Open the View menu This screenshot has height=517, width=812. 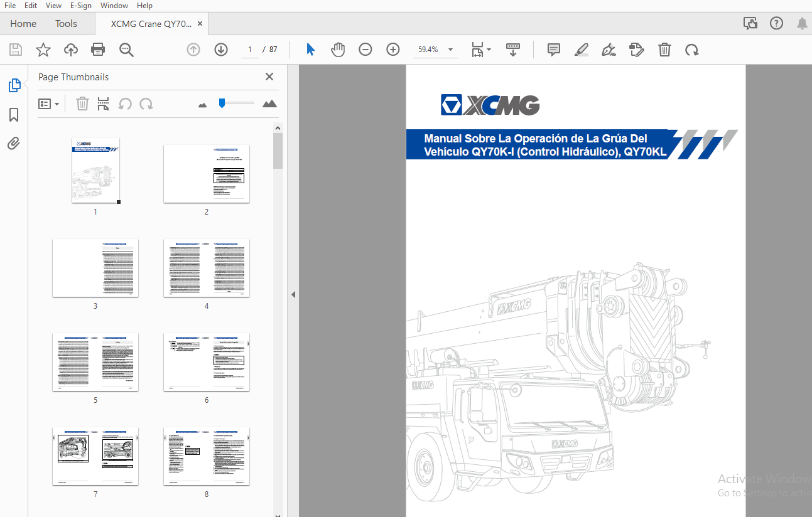(53, 6)
